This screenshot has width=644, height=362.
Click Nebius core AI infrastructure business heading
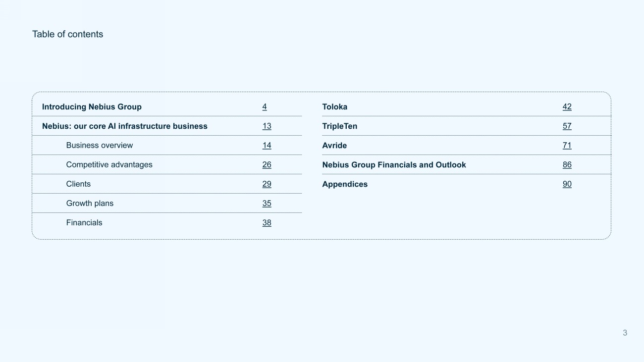tap(124, 126)
